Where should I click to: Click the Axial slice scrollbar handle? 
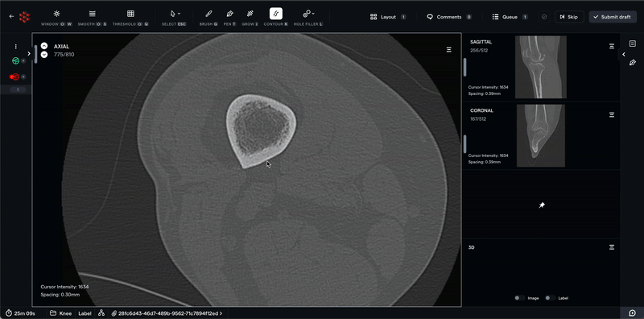click(x=35, y=54)
